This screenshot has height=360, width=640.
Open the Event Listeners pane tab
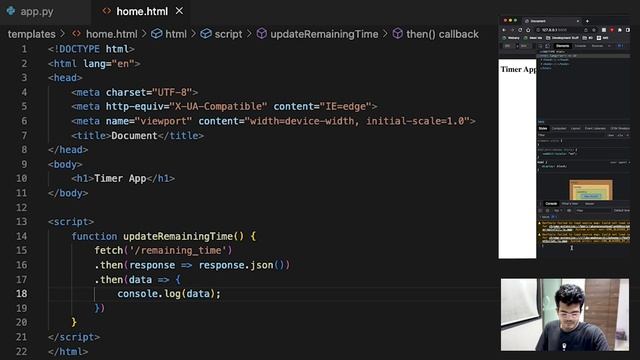coord(595,129)
